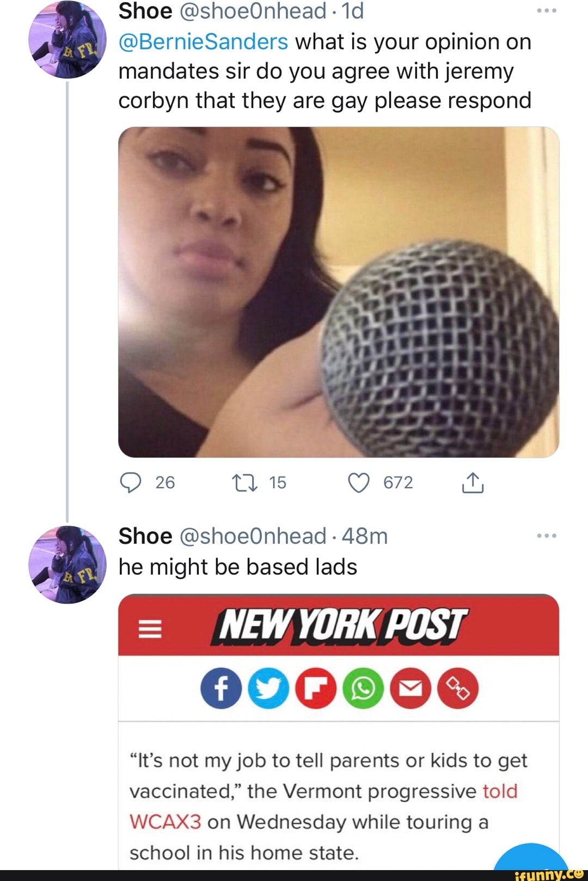Viewport: 588px width, 881px height.
Task: Like the tweet with 672 likes
Action: click(x=359, y=482)
